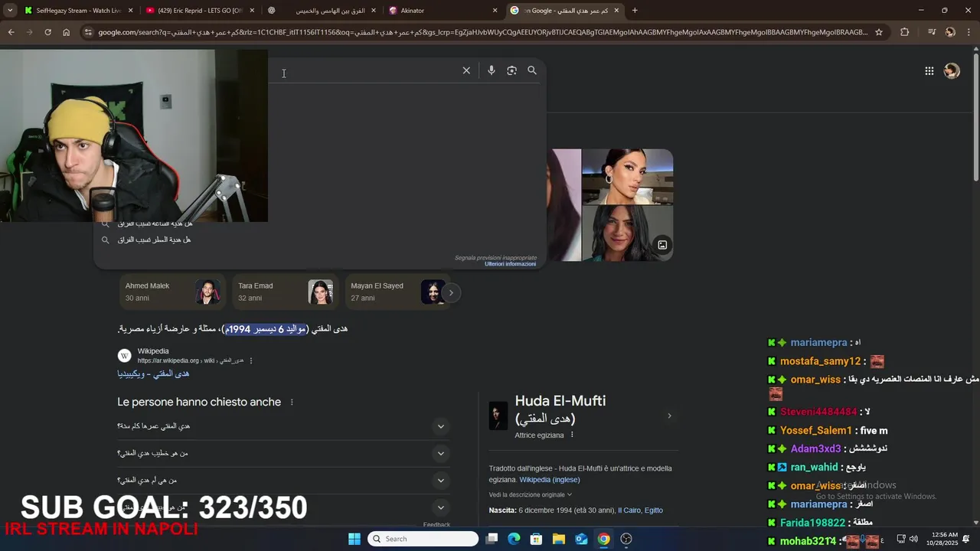
Task: Open Ahmed Malek person card
Action: click(x=173, y=292)
